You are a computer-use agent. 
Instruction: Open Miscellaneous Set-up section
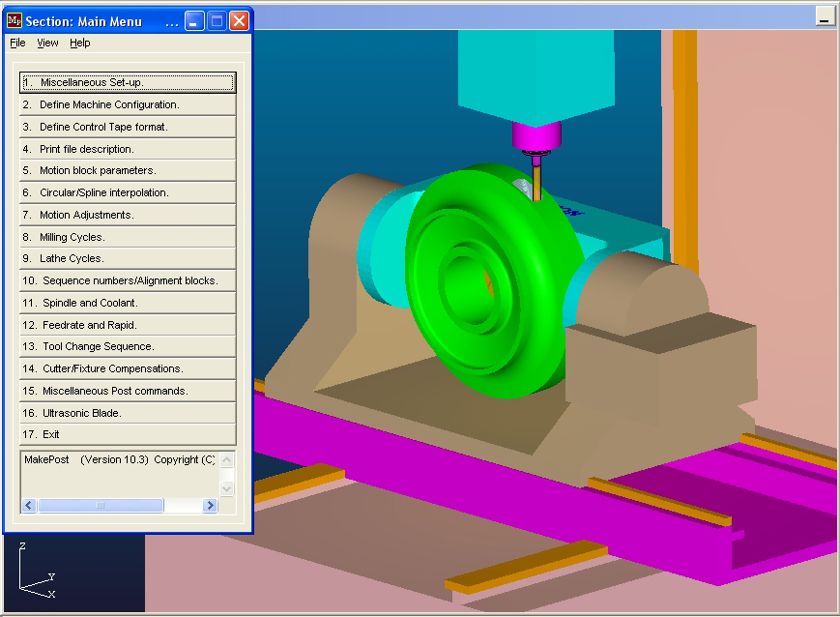tap(128, 82)
